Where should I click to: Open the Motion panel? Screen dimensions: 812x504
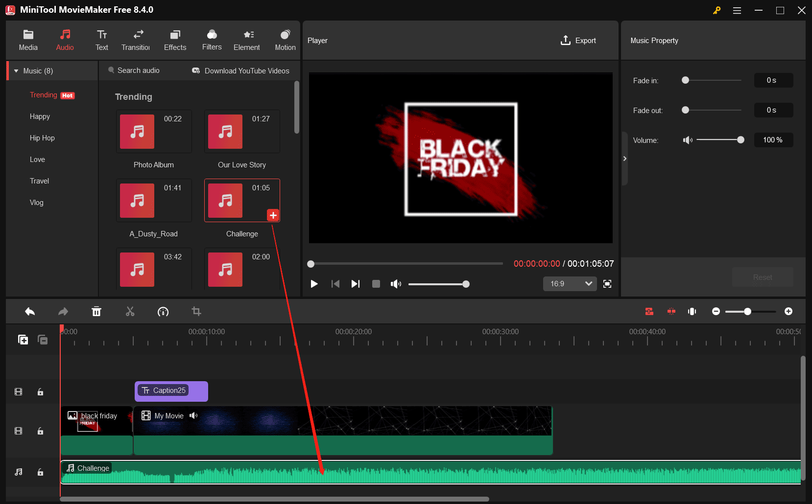click(x=285, y=39)
